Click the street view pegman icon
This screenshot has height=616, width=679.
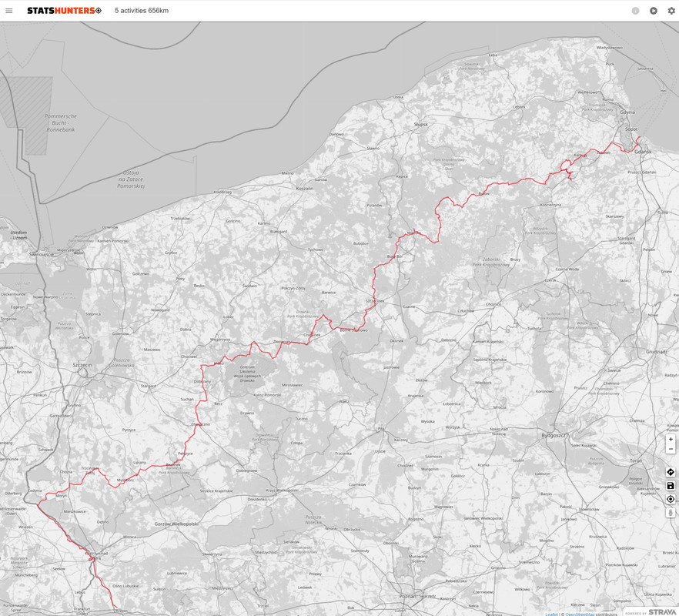(671, 513)
